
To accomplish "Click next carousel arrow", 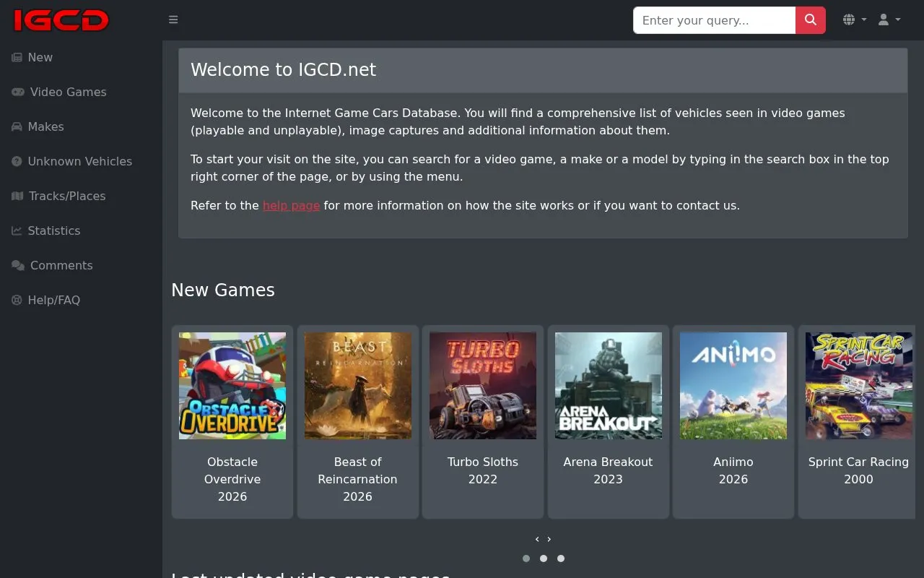I will (x=549, y=539).
